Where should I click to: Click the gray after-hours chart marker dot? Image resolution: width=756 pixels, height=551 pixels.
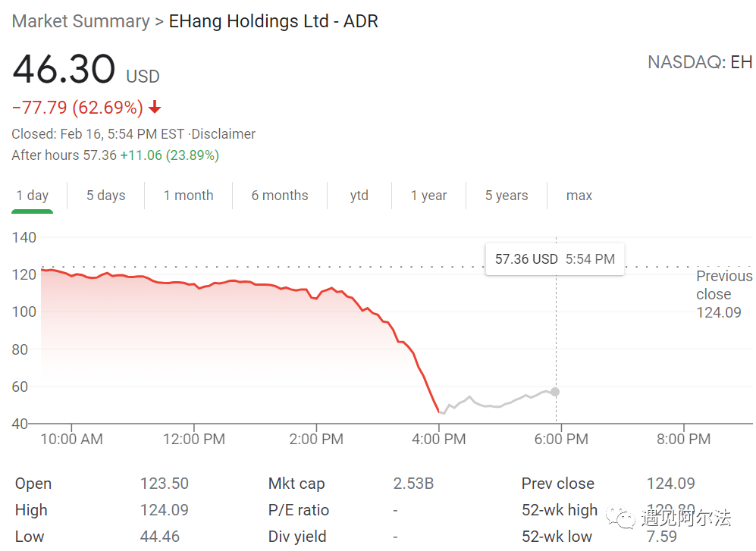(555, 392)
